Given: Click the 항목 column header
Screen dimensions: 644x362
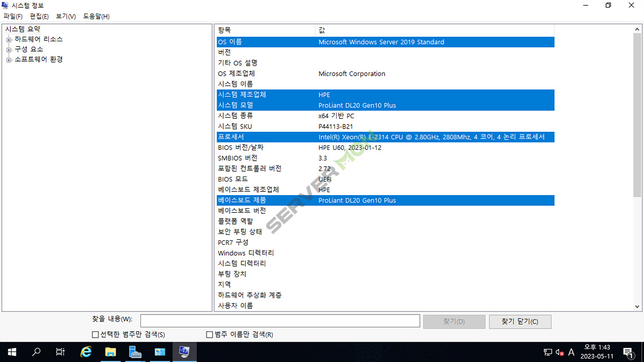Looking at the screenshot, I should [x=265, y=31].
